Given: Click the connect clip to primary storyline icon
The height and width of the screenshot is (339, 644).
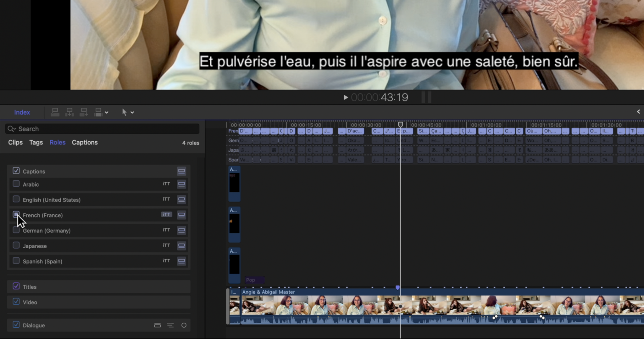Looking at the screenshot, I should tap(55, 112).
